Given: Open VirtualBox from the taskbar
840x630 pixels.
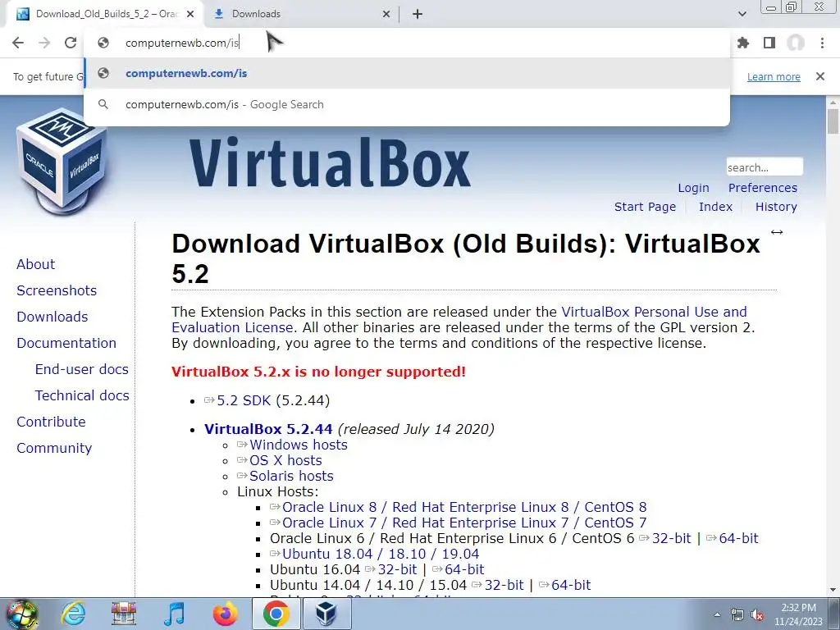Looking at the screenshot, I should click(x=326, y=614).
